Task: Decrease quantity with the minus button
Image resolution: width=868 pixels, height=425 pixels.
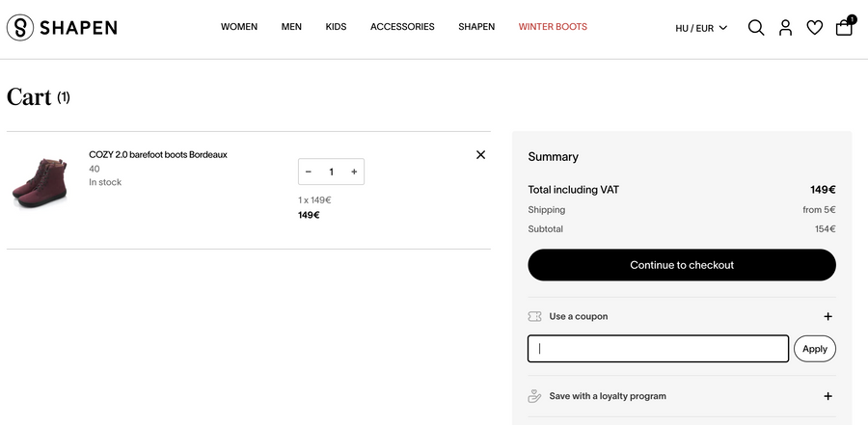Action: (x=309, y=172)
